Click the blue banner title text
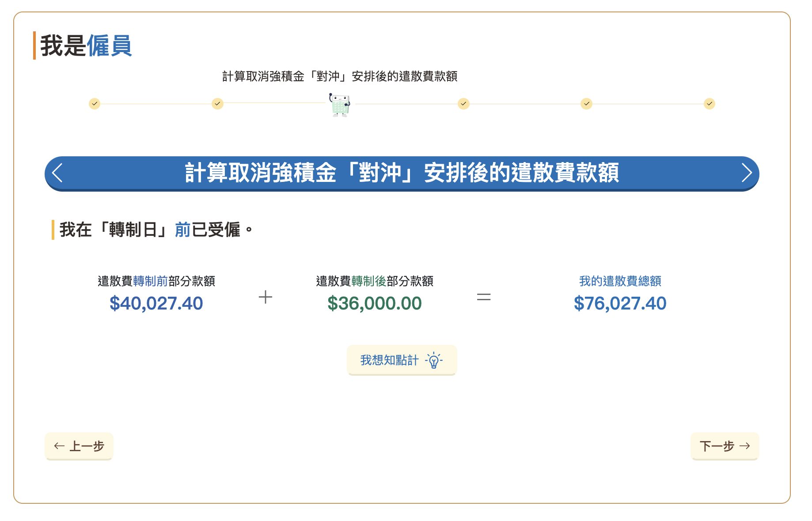Viewport: 812px width, 521px height. click(402, 173)
